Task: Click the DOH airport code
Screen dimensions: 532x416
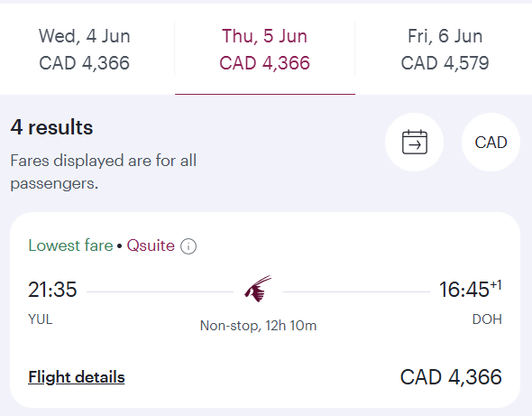Action: [487, 319]
